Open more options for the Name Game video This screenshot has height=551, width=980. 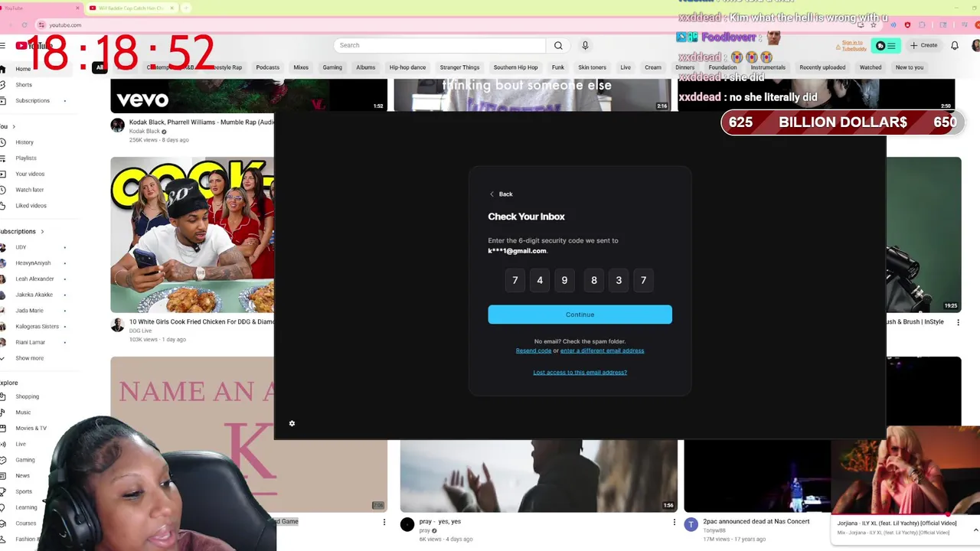384,522
